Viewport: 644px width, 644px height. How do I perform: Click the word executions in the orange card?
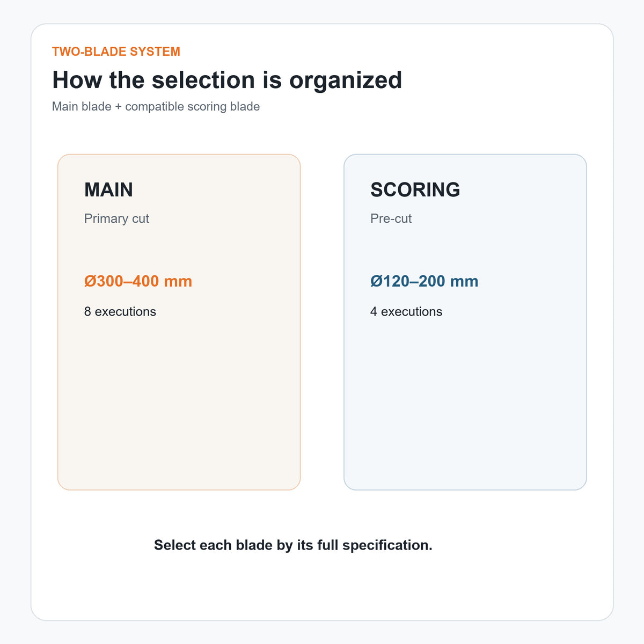pyautogui.click(x=126, y=312)
